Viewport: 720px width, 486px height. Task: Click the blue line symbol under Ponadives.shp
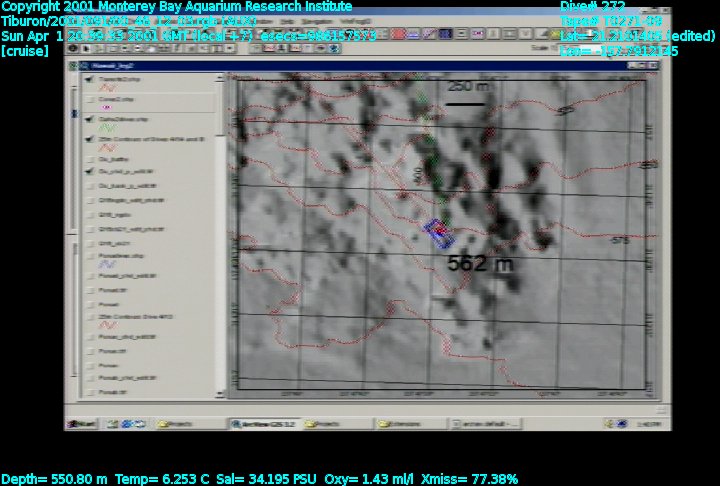(x=105, y=265)
